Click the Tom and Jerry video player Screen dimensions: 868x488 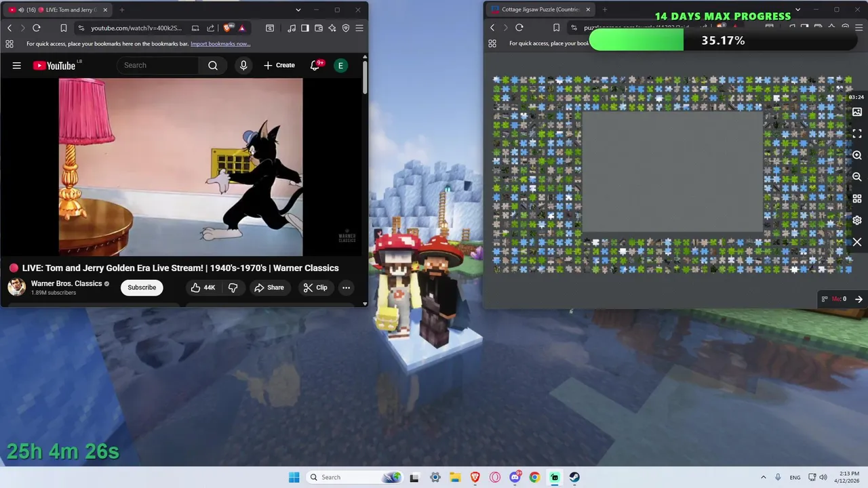180,167
